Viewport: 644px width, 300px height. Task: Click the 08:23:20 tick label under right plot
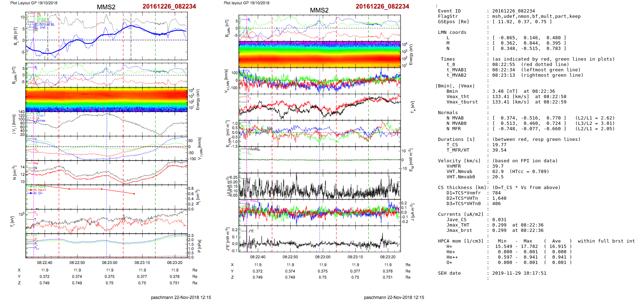(388, 256)
